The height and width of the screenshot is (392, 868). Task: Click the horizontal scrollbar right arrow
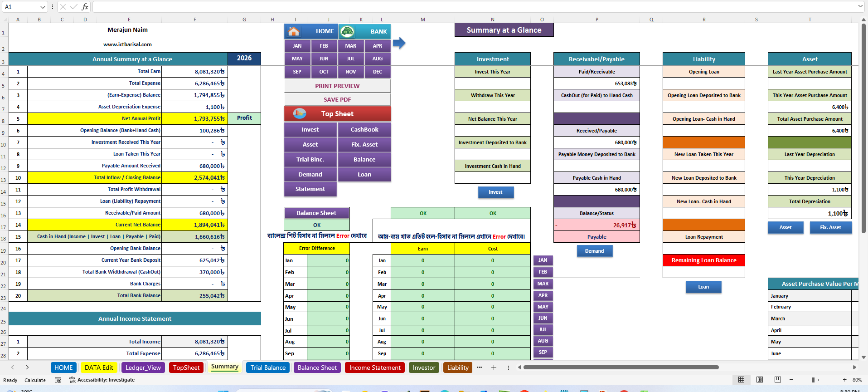tap(854, 367)
